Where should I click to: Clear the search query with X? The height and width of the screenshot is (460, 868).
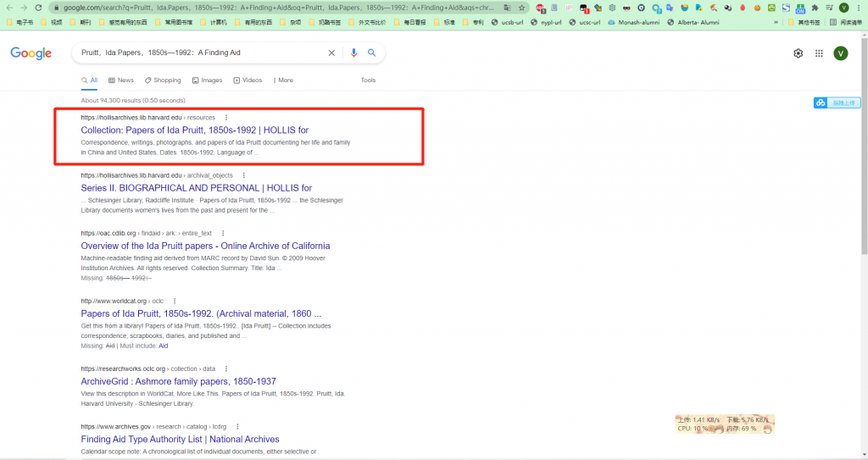click(331, 53)
